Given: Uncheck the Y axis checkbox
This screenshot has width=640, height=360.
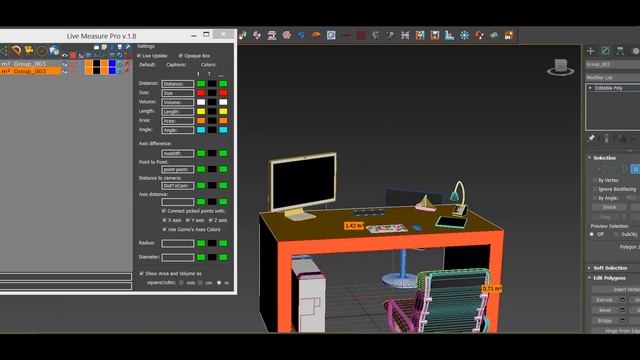Looking at the screenshot, I should [x=188, y=220].
